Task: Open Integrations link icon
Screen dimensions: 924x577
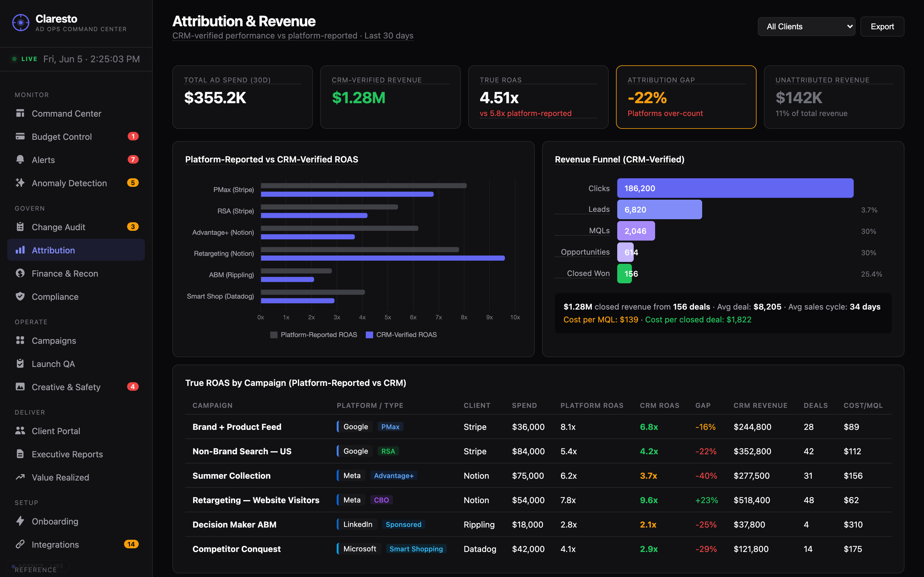Action: coord(20,544)
